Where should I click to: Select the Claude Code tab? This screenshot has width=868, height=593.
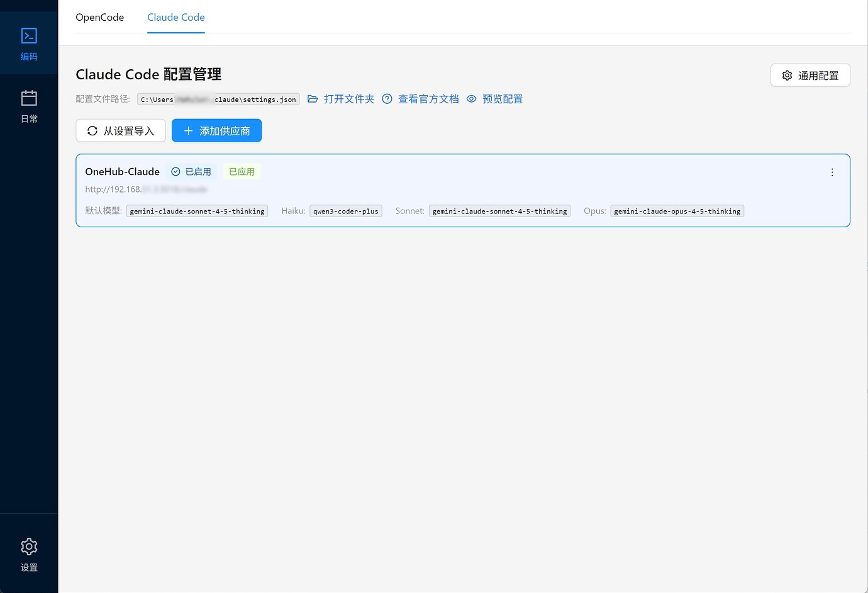176,17
